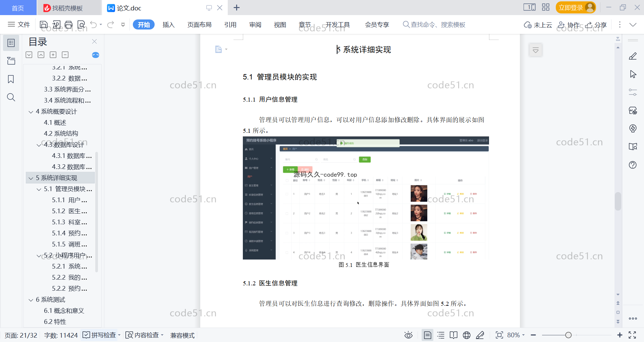
Task: Click the embedded 图 5.1 screenshot image
Action: coord(366,198)
